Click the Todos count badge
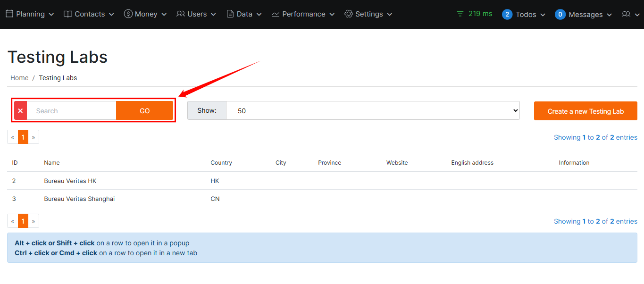Screen dimensions: 644x284 point(507,15)
